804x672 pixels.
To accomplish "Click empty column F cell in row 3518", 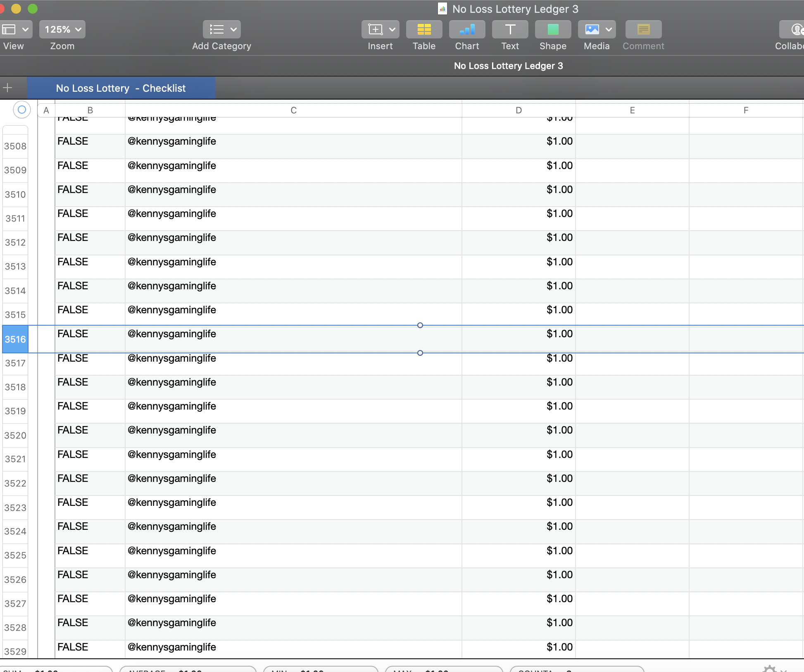I will (x=746, y=387).
